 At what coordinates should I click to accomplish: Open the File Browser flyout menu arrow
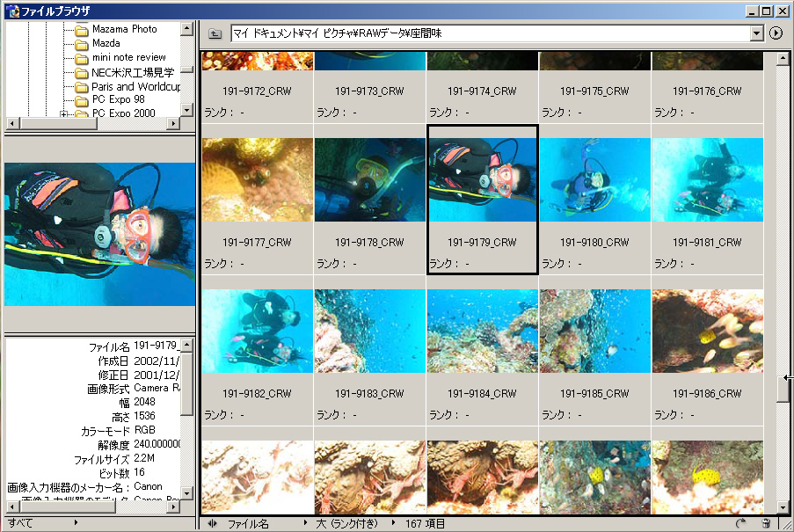coord(776,33)
